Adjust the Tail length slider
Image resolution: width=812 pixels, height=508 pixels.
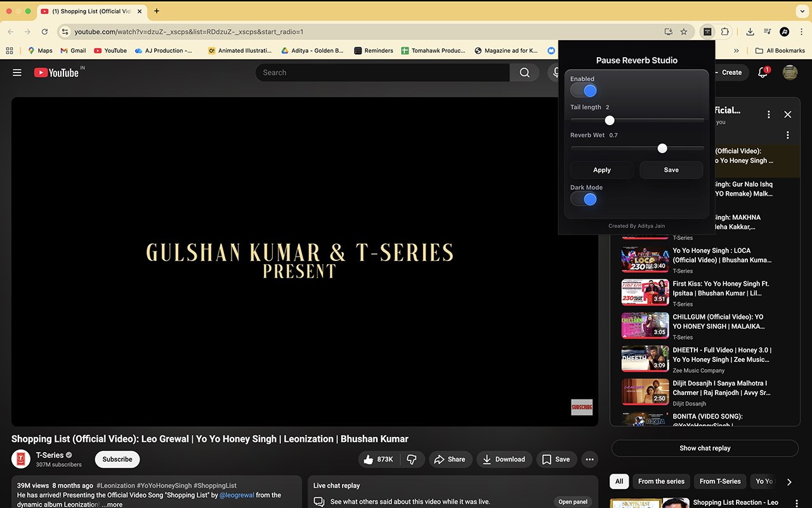638,120
